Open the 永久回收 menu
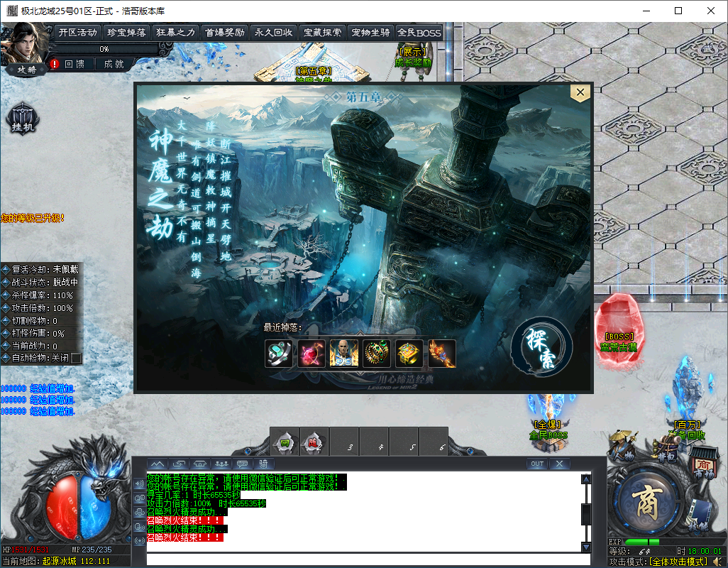Screen dimensions: 728x568 pos(273,33)
